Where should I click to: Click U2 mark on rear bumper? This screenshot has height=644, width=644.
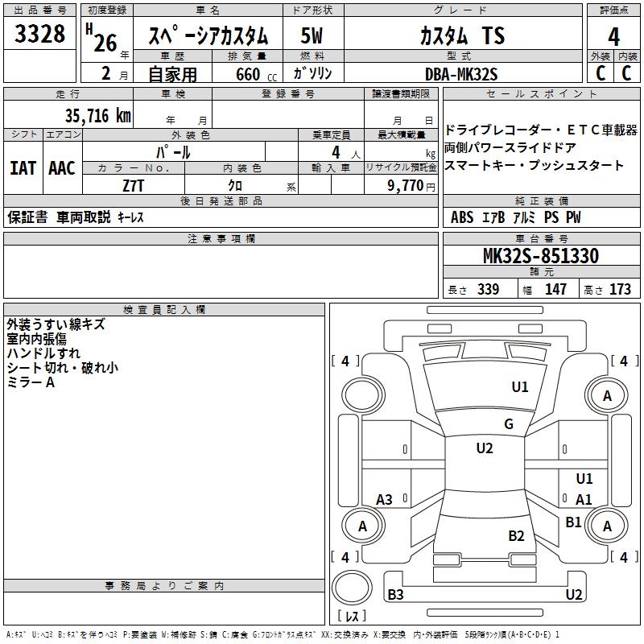(x=574, y=595)
